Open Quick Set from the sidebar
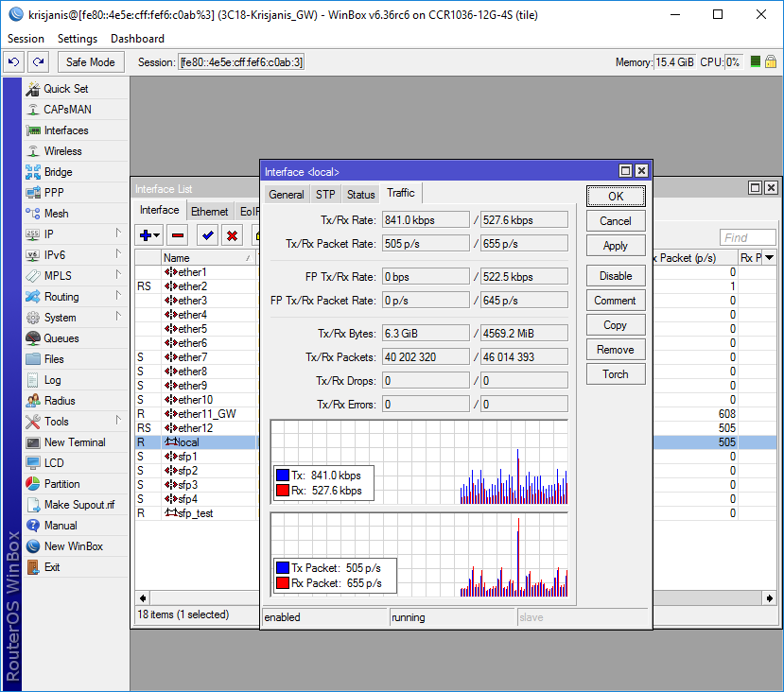 point(65,89)
